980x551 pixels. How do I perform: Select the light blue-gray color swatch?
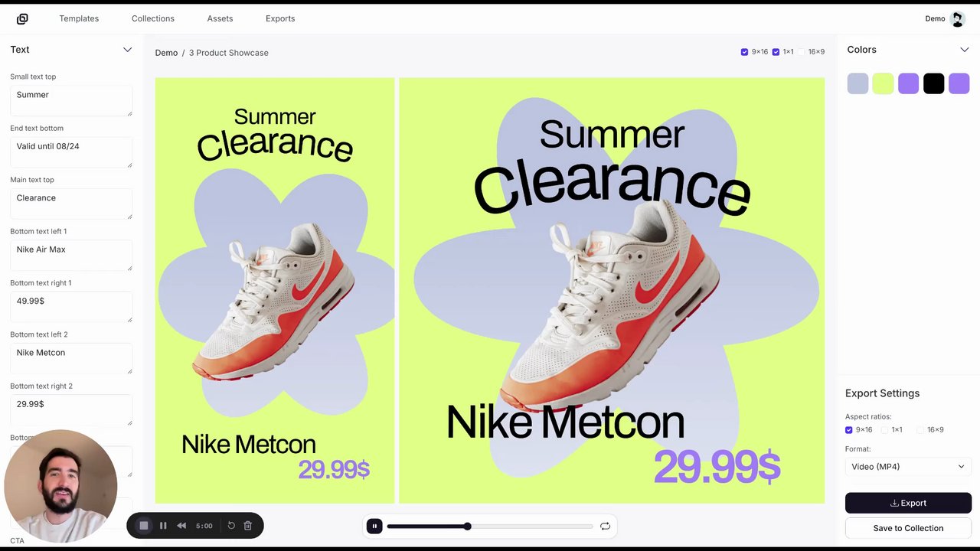coord(857,83)
